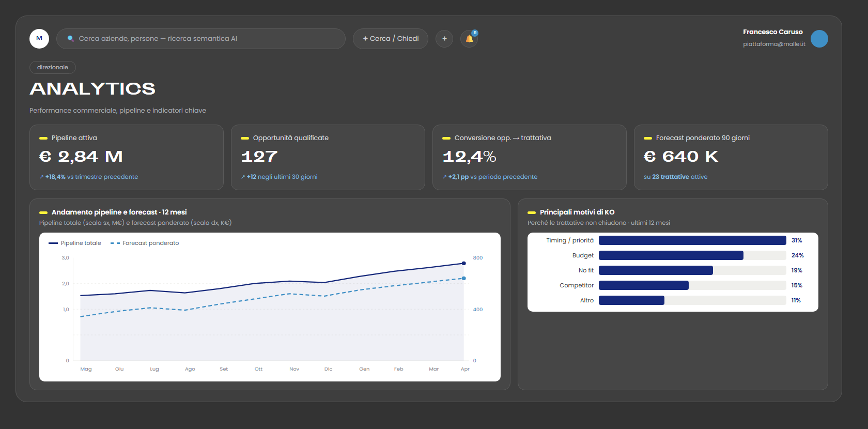868x429 pixels.
Task: Click the Budget KO bar
Action: point(671,255)
